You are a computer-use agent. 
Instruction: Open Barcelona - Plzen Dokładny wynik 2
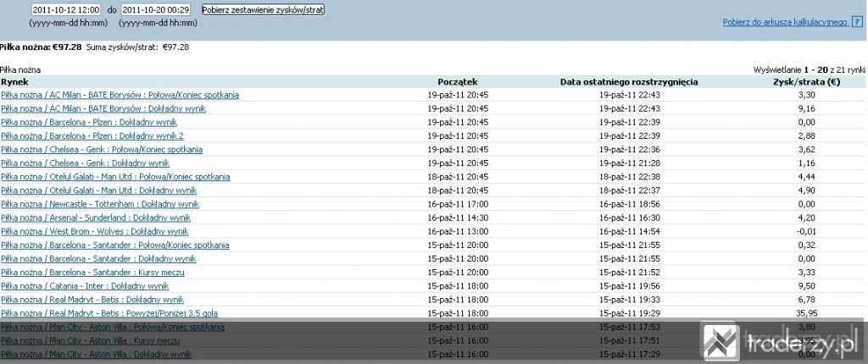click(x=92, y=136)
